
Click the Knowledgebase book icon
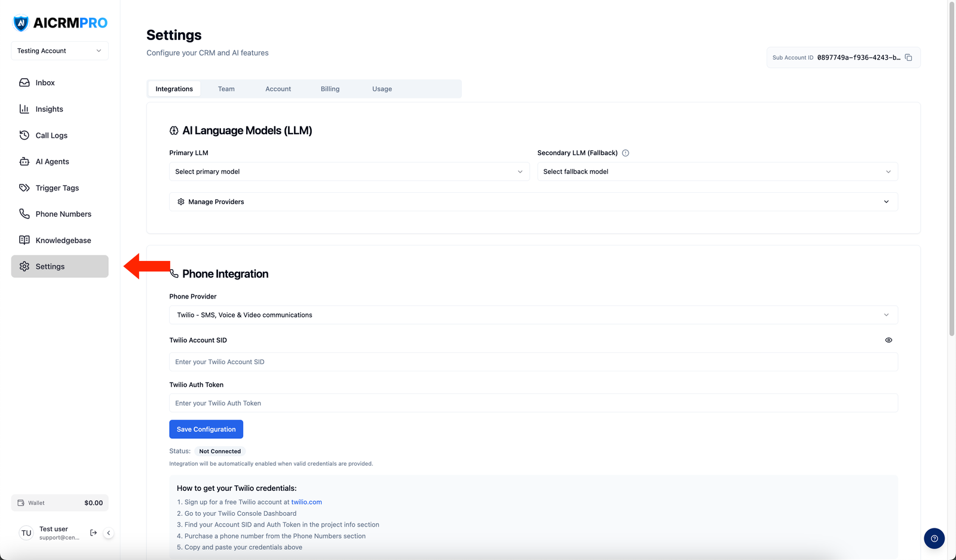[x=24, y=240]
